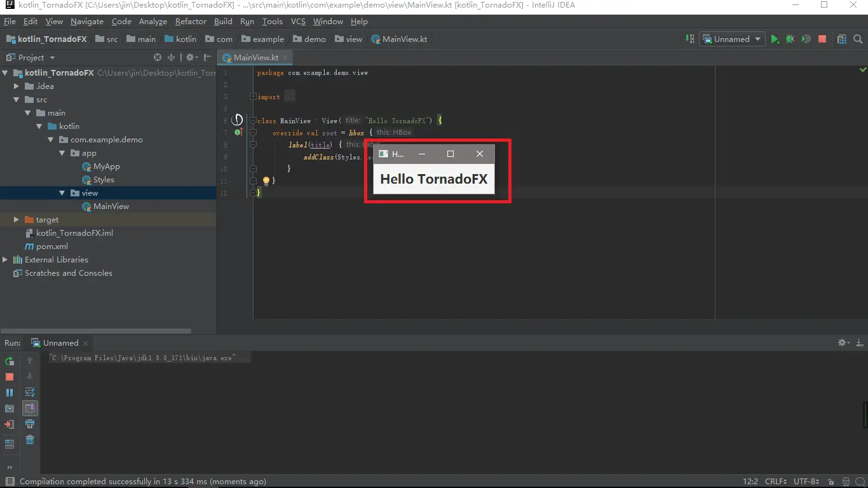Click the Hector inspector icon in status bar
Viewport: 868px width, 488px height.
click(x=846, y=482)
